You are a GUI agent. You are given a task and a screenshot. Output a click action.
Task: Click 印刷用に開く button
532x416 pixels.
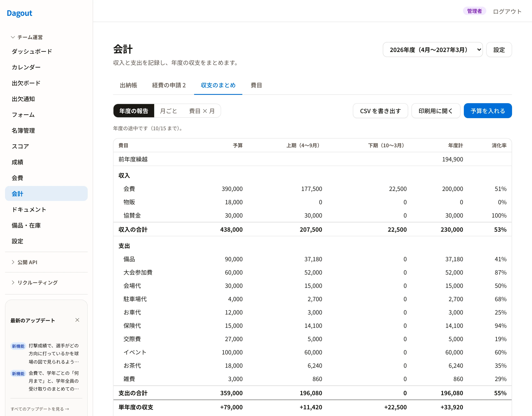436,111
